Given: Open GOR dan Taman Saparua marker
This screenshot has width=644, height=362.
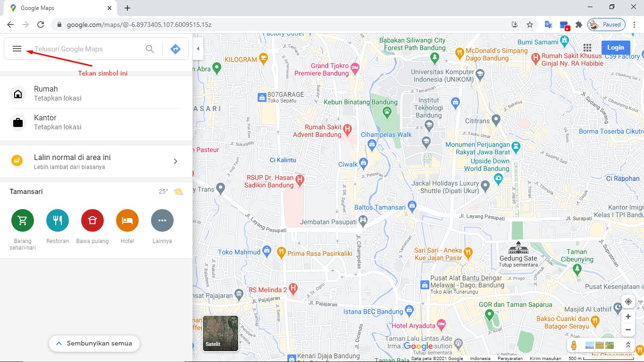Looking at the screenshot, I should pyautogui.click(x=489, y=314).
